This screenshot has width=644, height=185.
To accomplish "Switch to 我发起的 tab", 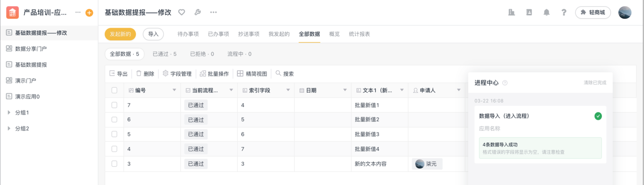I will (x=279, y=34).
